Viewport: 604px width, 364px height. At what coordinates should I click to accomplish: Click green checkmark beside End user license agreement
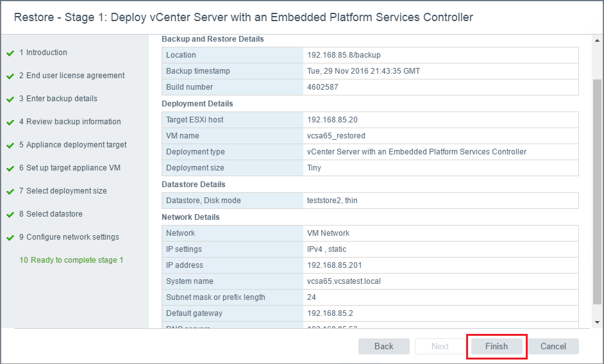[x=10, y=76]
